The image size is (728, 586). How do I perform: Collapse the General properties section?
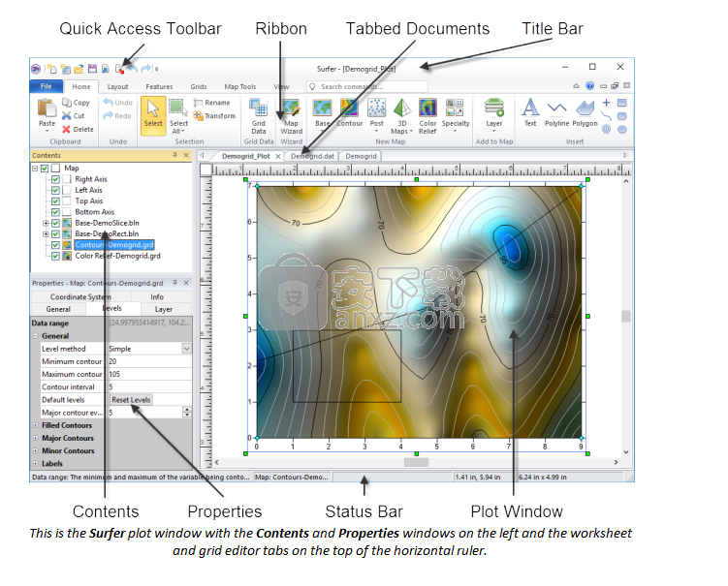36,336
